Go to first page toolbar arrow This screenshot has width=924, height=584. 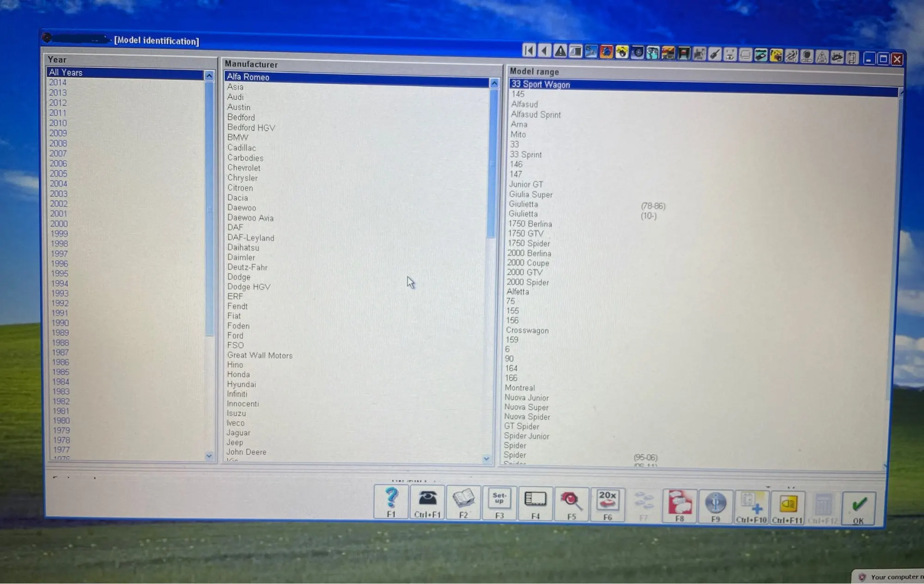coord(529,50)
